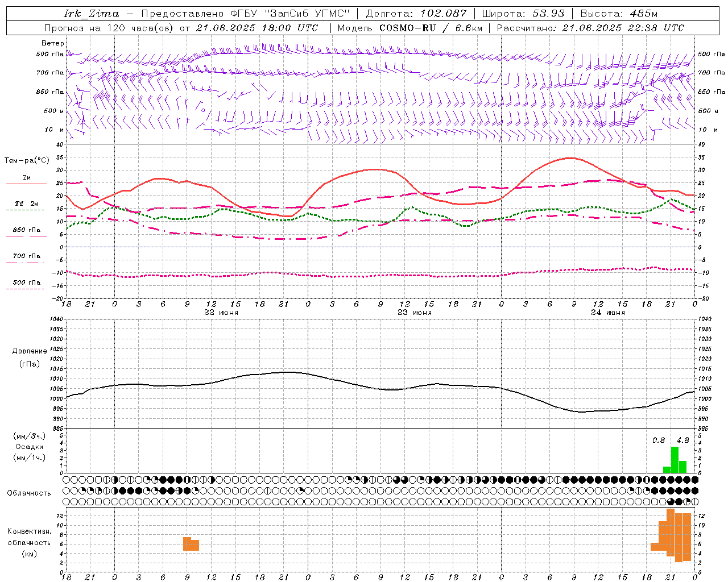This screenshot has height=582, width=728.
Task: Click the Ветер wind panel label
Action: 53,43
